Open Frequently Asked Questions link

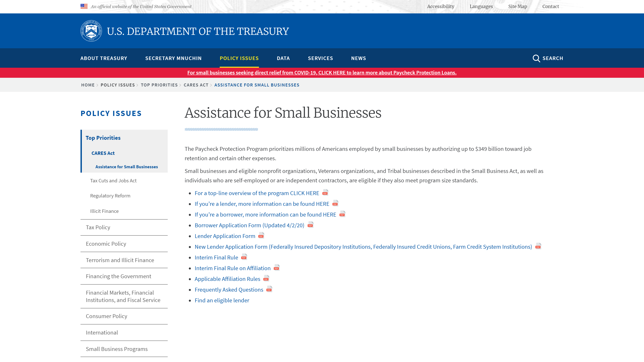coord(229,290)
